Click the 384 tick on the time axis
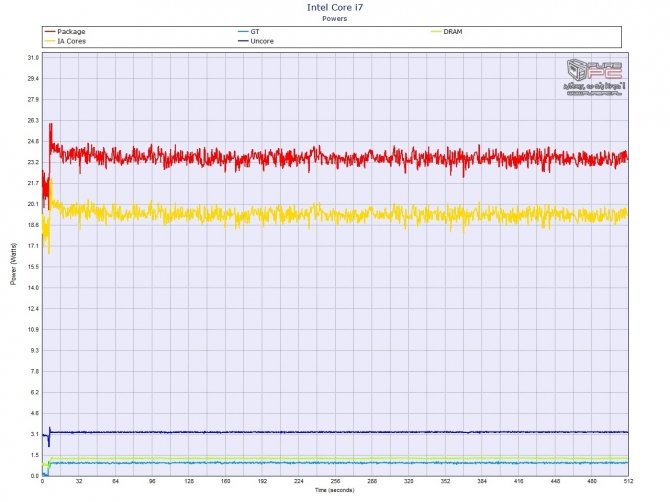The width and height of the screenshot is (670, 502). click(x=482, y=481)
